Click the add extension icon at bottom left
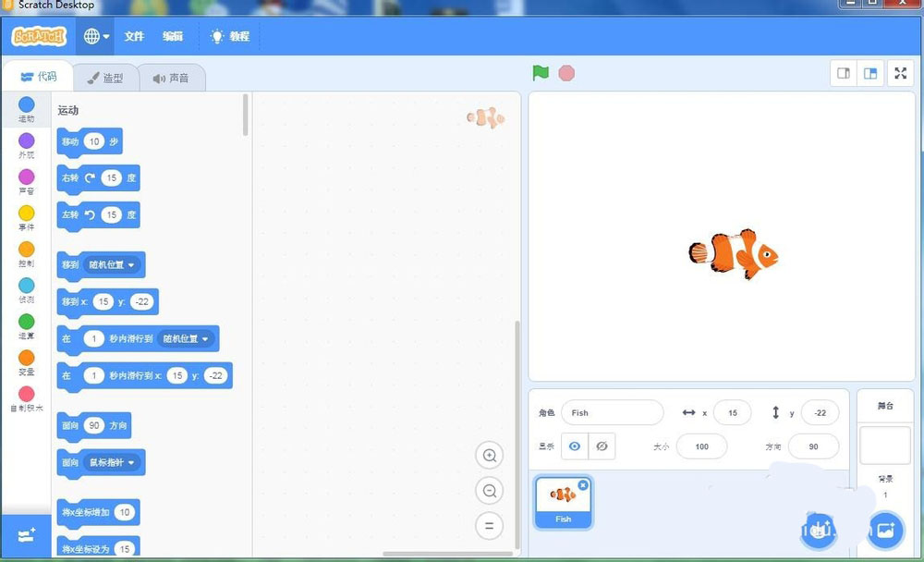This screenshot has width=924, height=562. click(x=26, y=534)
